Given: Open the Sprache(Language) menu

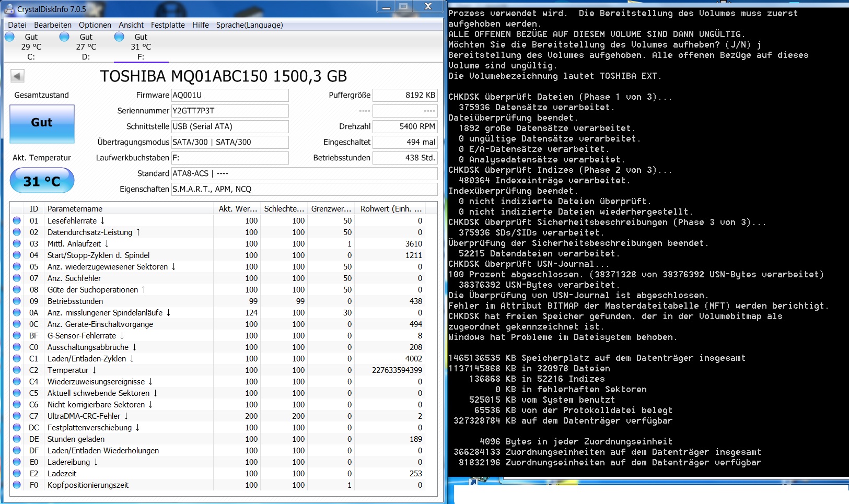Looking at the screenshot, I should coord(249,25).
